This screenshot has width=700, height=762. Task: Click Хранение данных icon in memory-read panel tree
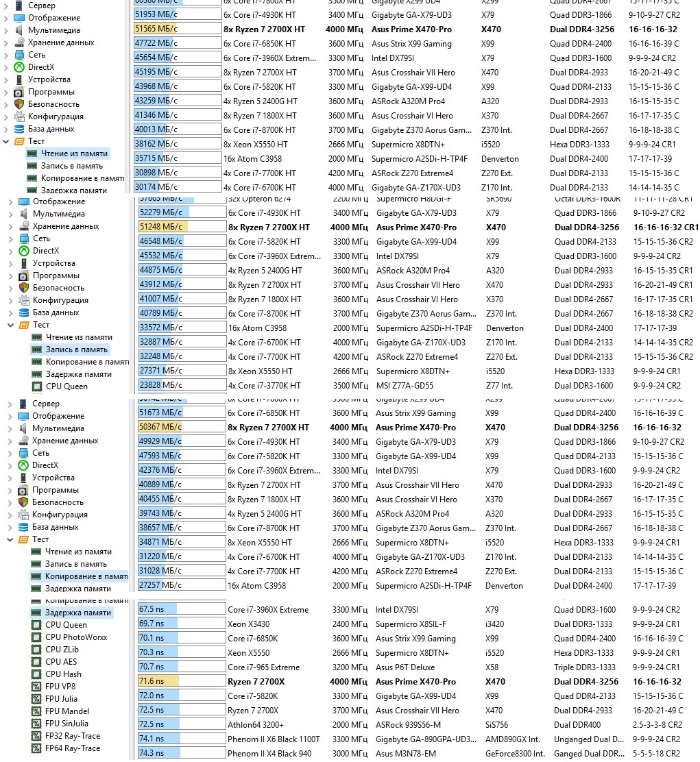[19, 42]
